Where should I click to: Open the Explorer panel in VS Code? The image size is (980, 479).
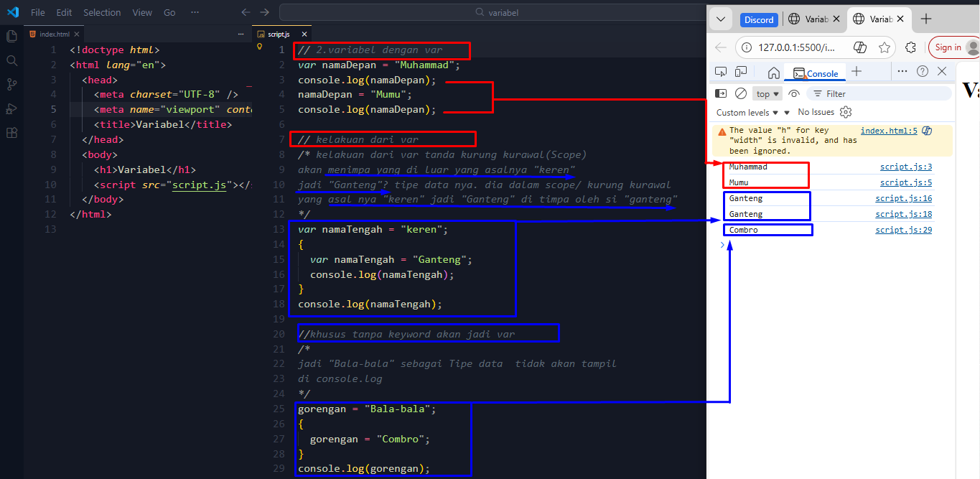coord(11,36)
